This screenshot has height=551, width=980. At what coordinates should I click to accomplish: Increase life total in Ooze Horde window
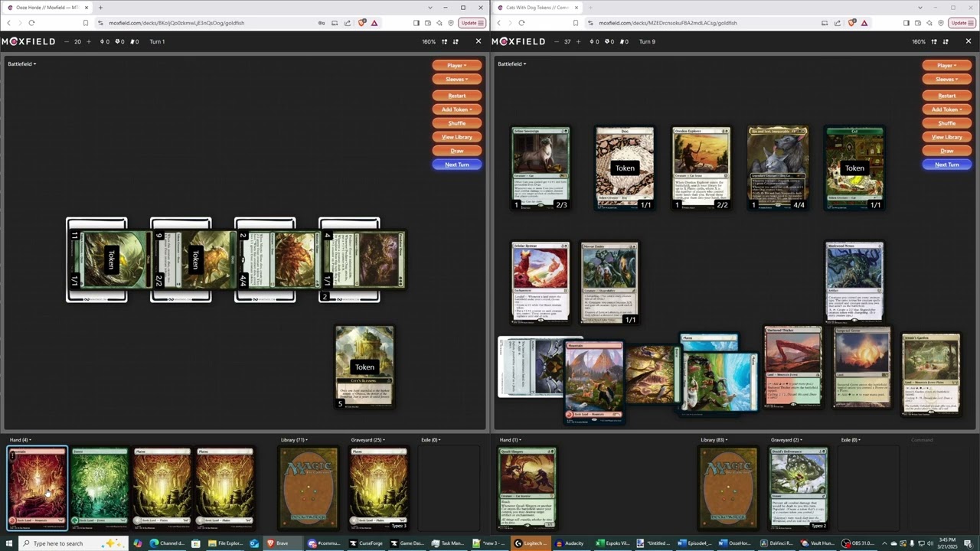click(x=88, y=41)
